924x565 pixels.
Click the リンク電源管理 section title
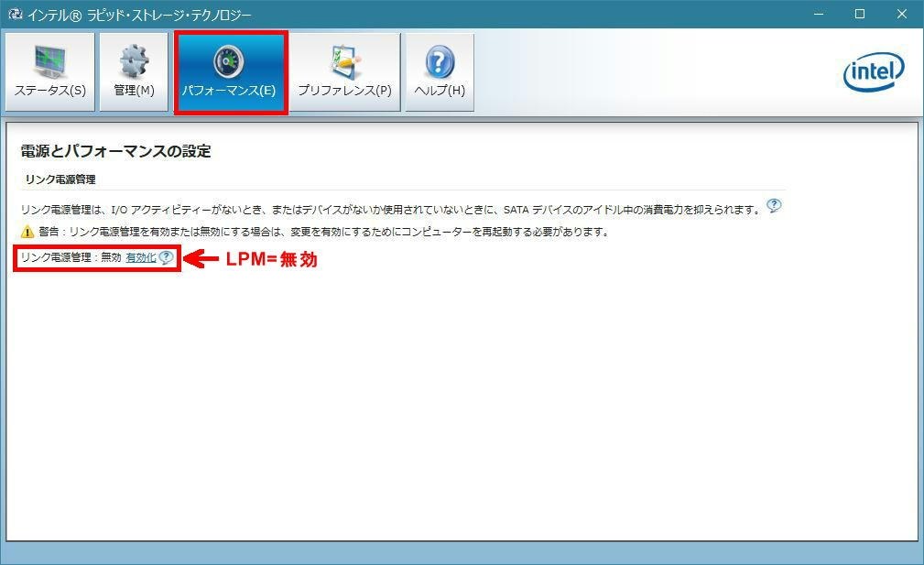[60, 179]
